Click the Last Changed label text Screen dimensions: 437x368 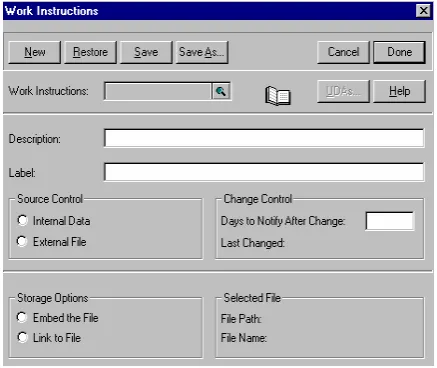[253, 243]
